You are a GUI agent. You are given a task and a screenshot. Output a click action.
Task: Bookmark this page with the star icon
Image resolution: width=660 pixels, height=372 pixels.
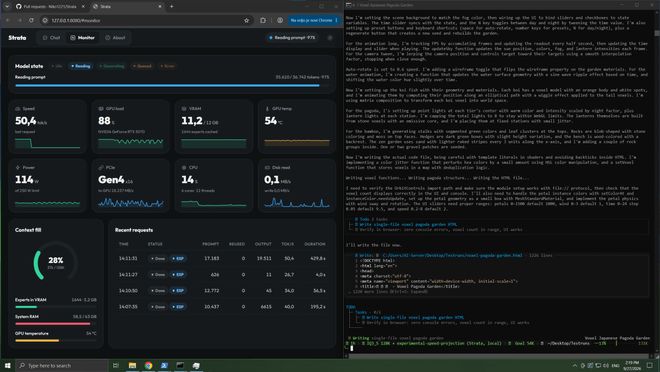click(247, 20)
